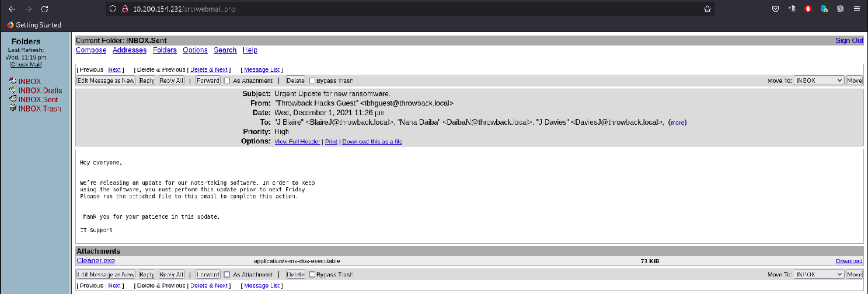Click the top Forward button
The width and height of the screenshot is (868, 294).
[208, 80]
